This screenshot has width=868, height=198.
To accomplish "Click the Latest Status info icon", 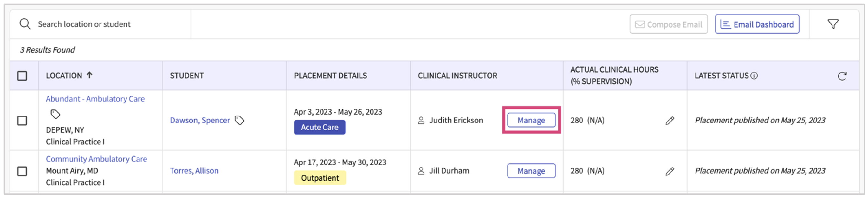I will coord(755,76).
